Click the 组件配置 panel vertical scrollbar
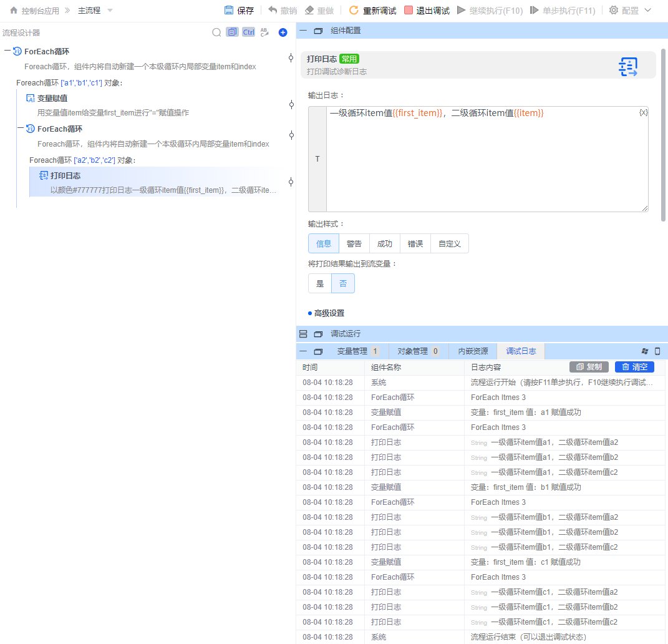The width and height of the screenshot is (668, 644). click(x=663, y=135)
